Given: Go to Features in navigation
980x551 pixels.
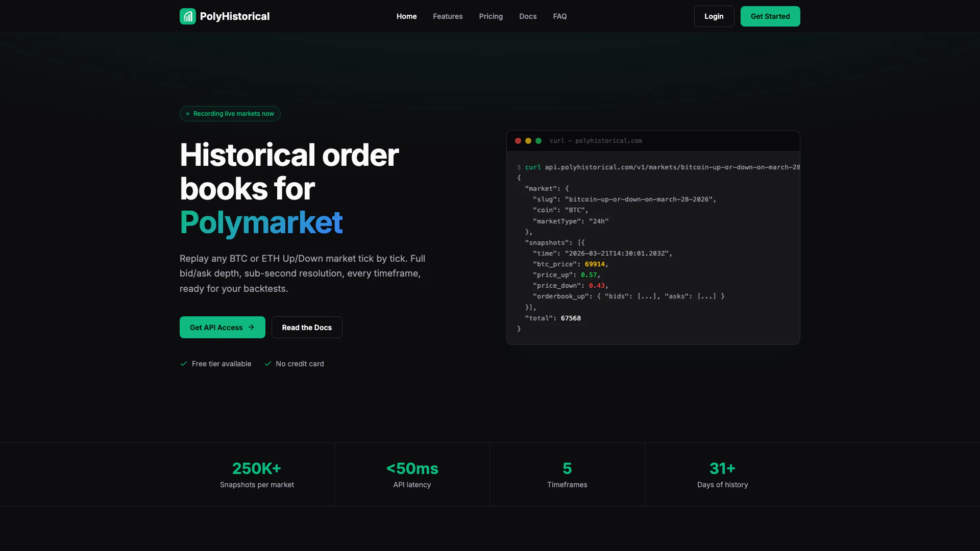Looking at the screenshot, I should [448, 16].
